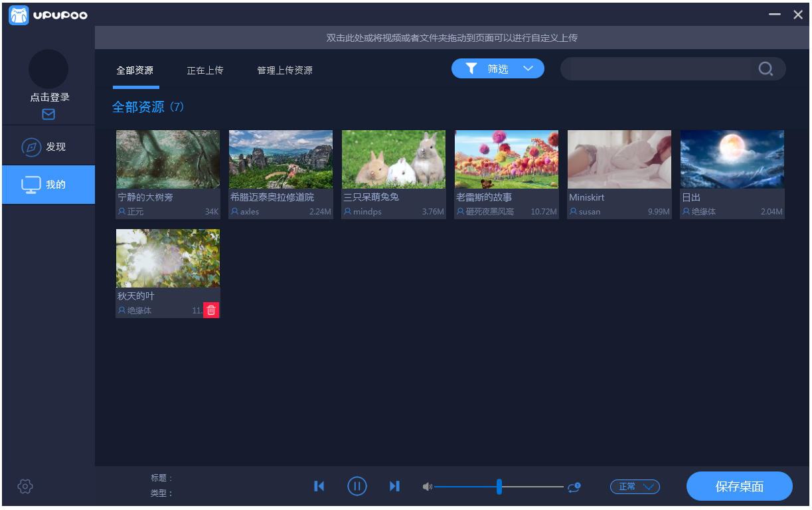Select the 三只呆萌兔兔 wallpaper thumbnail
Viewport: 812px width, 510px height.
[x=394, y=159]
